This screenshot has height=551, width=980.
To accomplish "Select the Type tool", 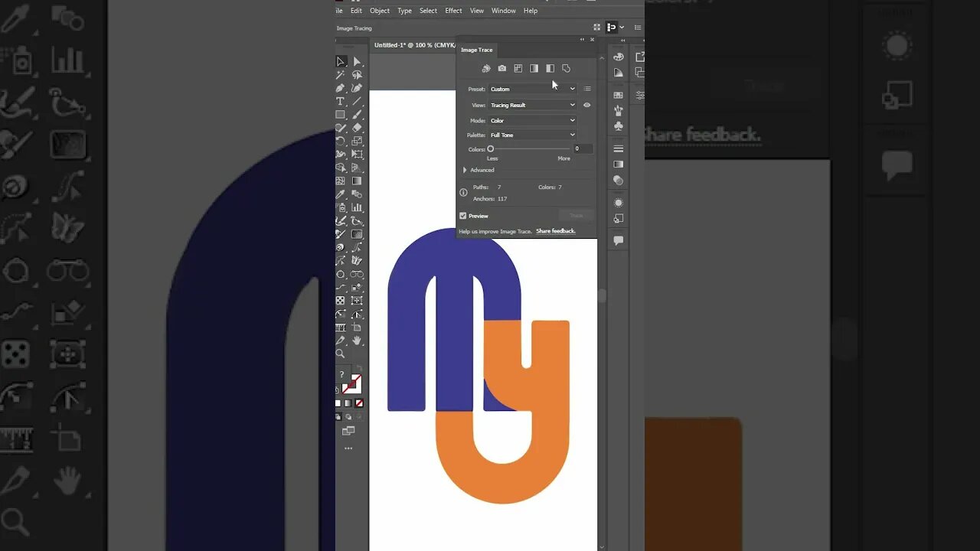I will [341, 101].
